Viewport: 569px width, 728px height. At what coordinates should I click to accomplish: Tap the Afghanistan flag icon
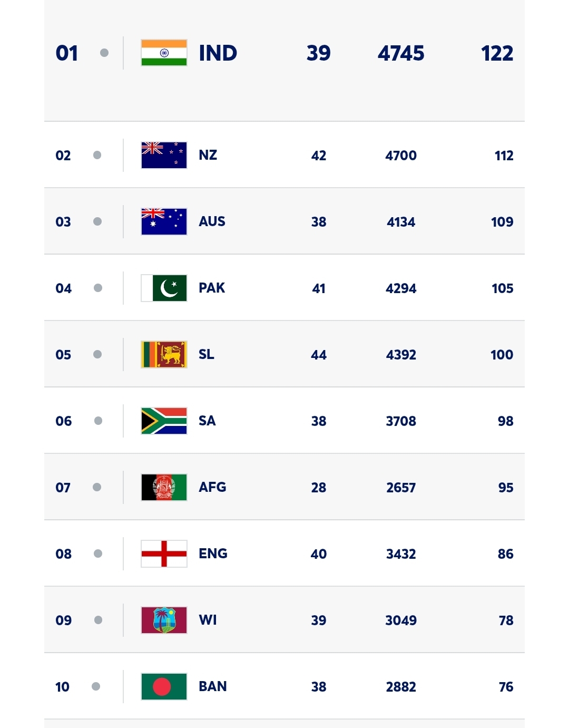pyautogui.click(x=164, y=487)
